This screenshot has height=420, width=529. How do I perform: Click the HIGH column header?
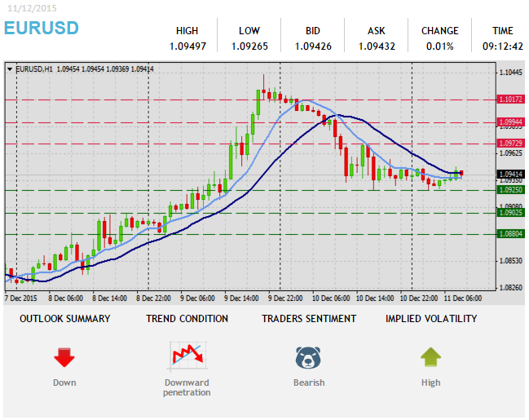pyautogui.click(x=187, y=31)
